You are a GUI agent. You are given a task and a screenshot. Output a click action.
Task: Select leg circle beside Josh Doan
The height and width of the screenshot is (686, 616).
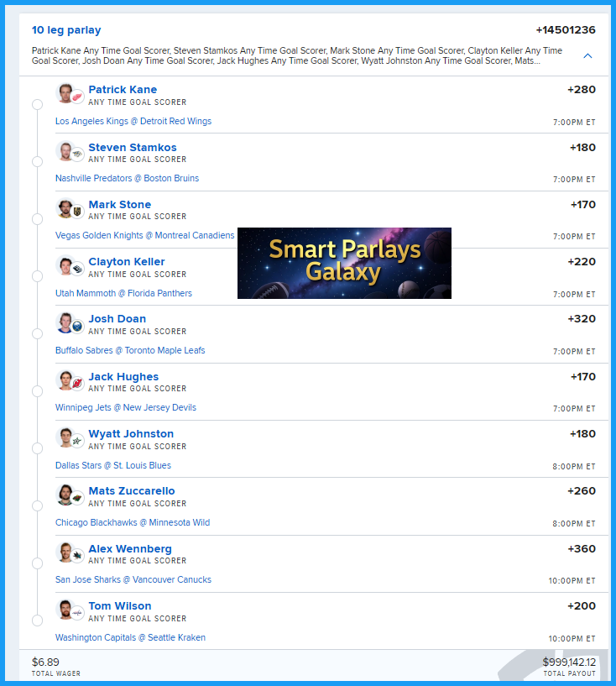[38, 333]
